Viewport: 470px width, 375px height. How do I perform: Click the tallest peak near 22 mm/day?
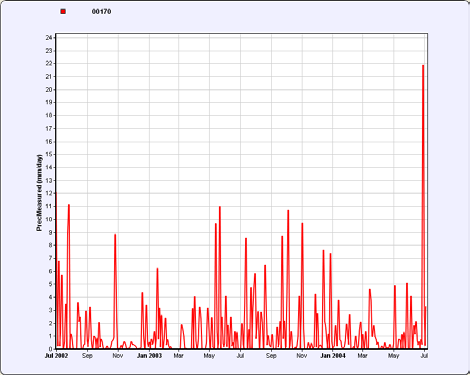pos(423,65)
